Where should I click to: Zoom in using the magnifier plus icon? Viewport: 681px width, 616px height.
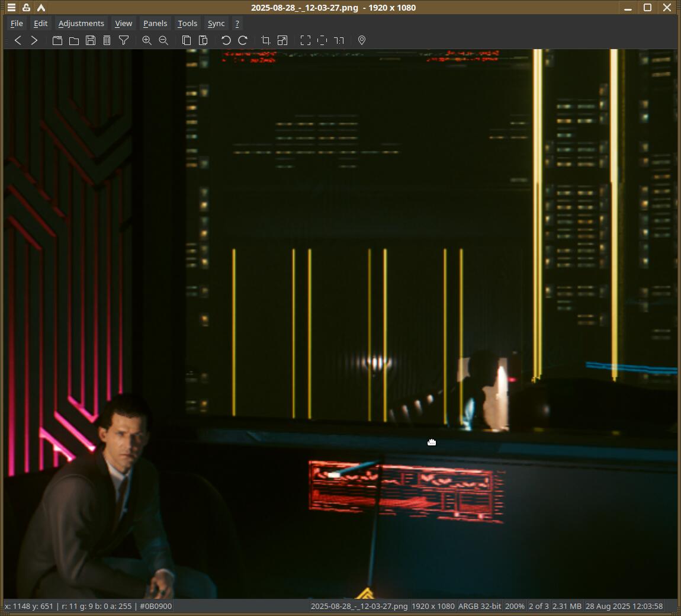pos(147,40)
